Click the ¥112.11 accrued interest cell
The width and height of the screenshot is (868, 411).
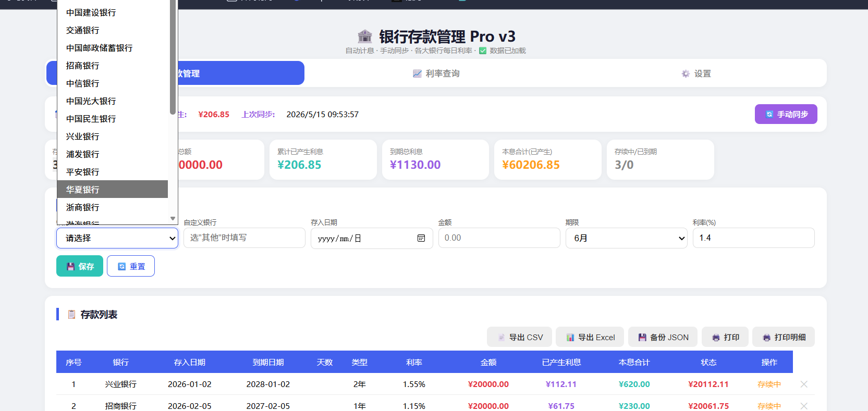pyautogui.click(x=561, y=384)
